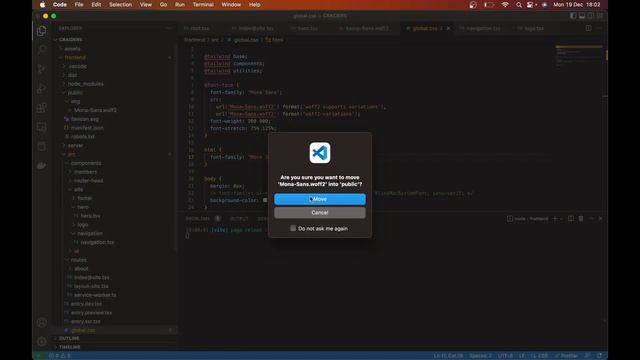This screenshot has width=640, height=360.
Task: Check 'Do not ask me again'
Action: (293, 228)
